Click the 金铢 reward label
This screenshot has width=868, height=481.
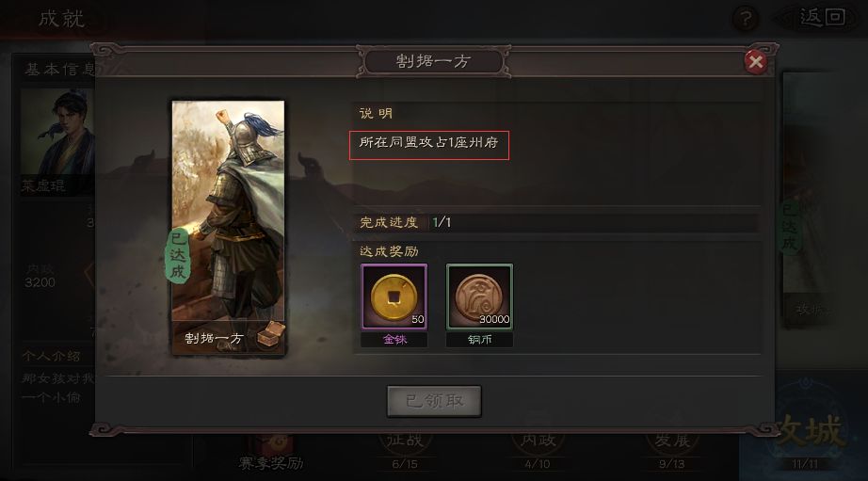[394, 339]
